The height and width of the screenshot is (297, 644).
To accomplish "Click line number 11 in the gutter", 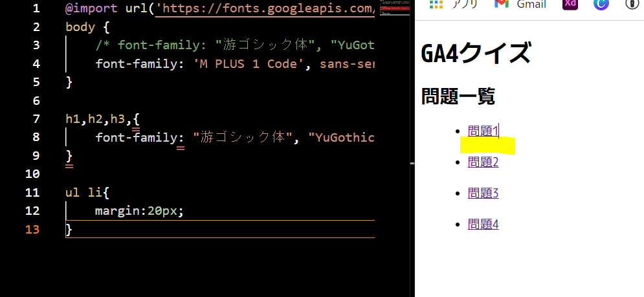I will pos(32,193).
